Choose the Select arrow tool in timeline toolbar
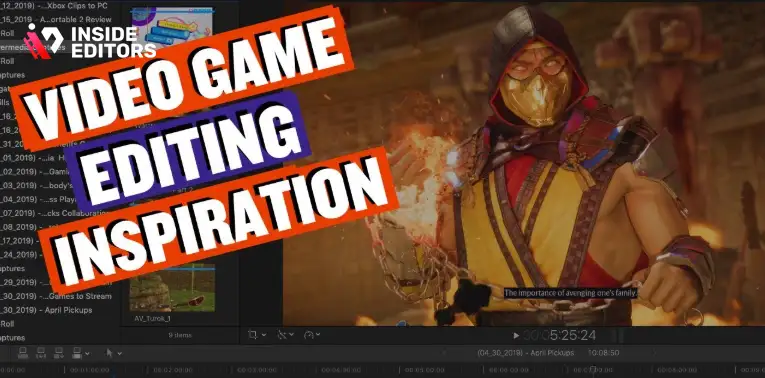Viewport: 765px width, 378px height. pos(110,353)
